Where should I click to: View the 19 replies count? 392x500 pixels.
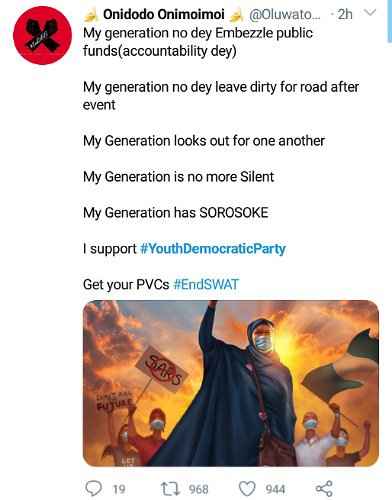(x=119, y=489)
